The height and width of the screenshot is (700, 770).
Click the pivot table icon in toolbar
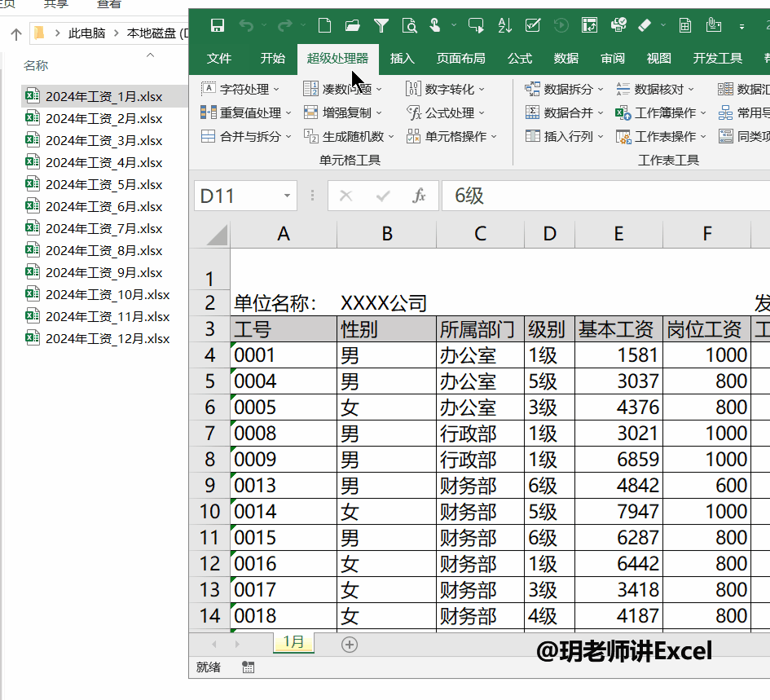tap(589, 25)
